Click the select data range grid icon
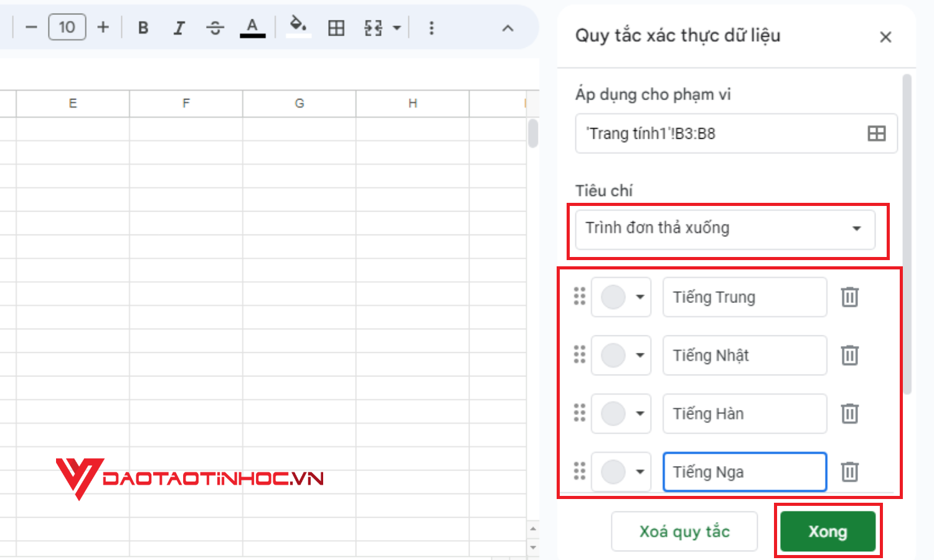Screen dimensions: 934x560 point(876,133)
